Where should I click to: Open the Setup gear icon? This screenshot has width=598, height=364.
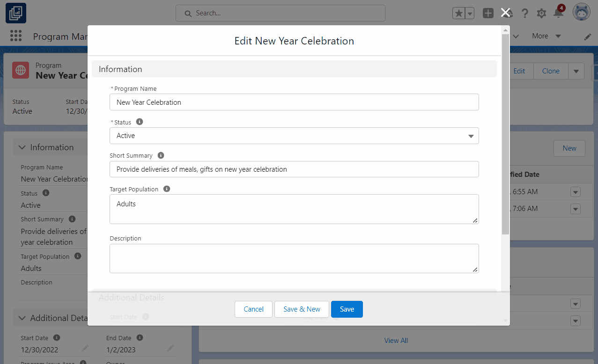541,13
